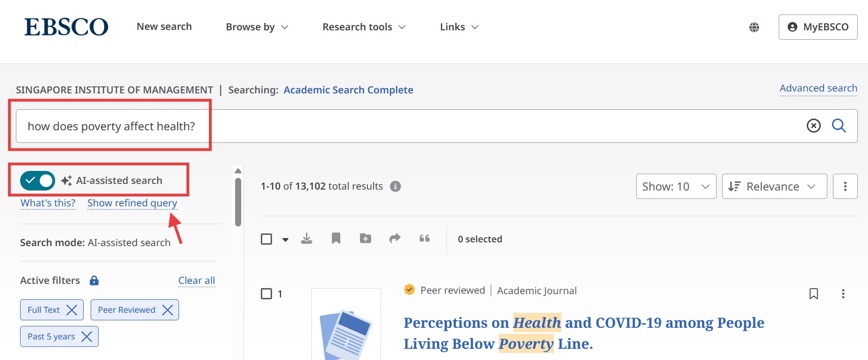This screenshot has width=868, height=360.
Task: Toggle AI-assisted search switch
Action: (x=37, y=180)
